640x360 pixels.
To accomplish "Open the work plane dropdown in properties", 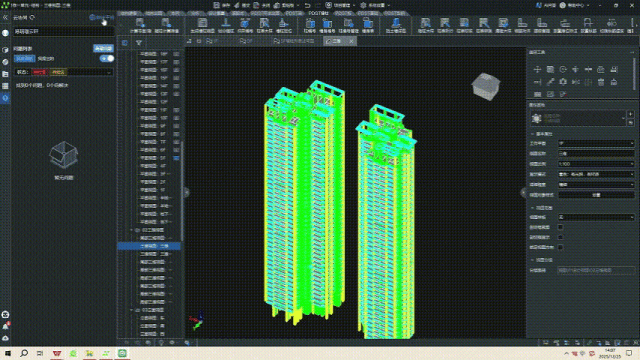I will pos(596,143).
